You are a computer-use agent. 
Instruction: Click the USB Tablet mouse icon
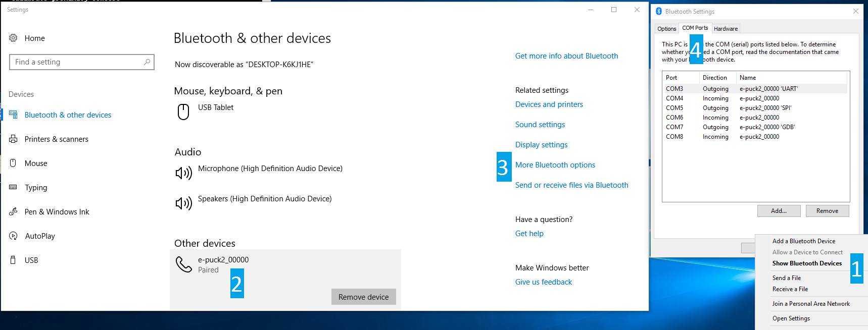[183, 112]
